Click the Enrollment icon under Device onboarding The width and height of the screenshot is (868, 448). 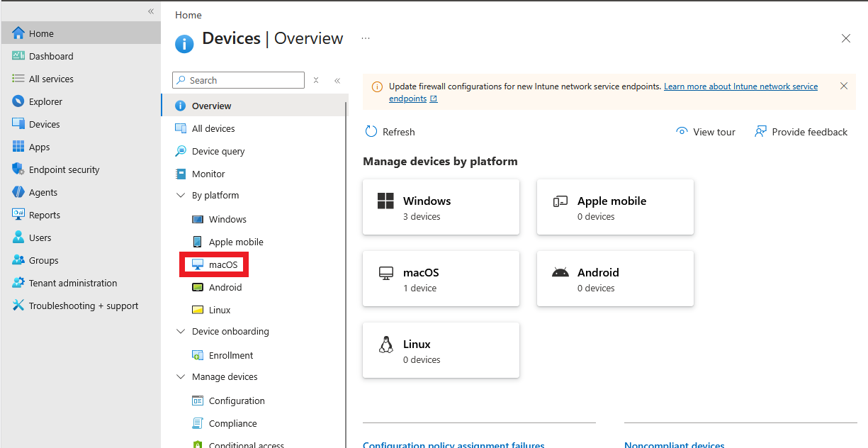click(x=197, y=355)
